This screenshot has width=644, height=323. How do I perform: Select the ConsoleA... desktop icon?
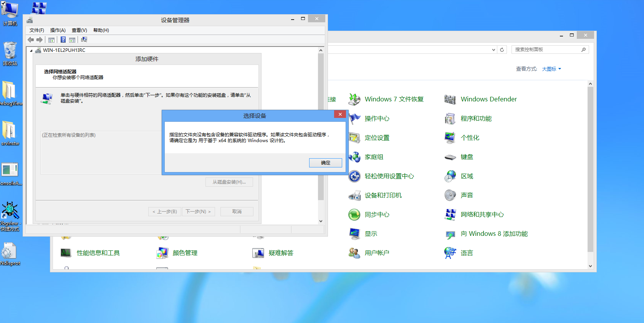point(10,174)
